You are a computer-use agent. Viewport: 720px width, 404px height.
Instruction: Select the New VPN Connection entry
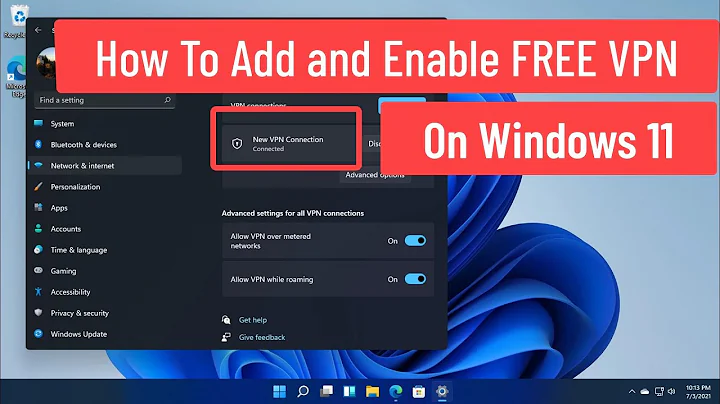pos(288,144)
